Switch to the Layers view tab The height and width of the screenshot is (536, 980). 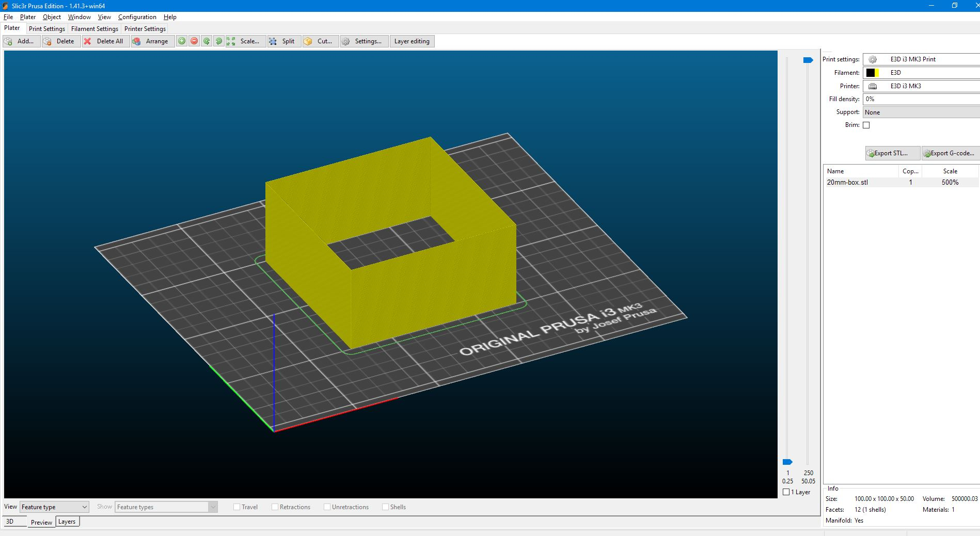point(67,522)
